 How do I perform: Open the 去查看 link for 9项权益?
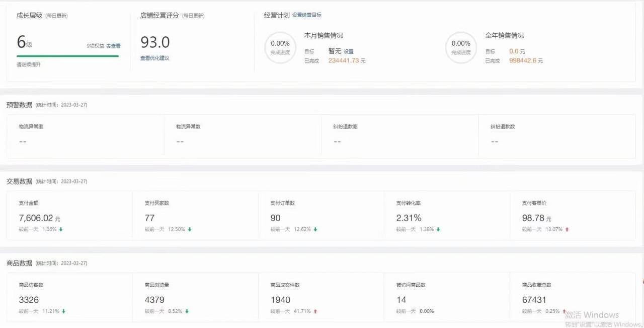tap(113, 46)
